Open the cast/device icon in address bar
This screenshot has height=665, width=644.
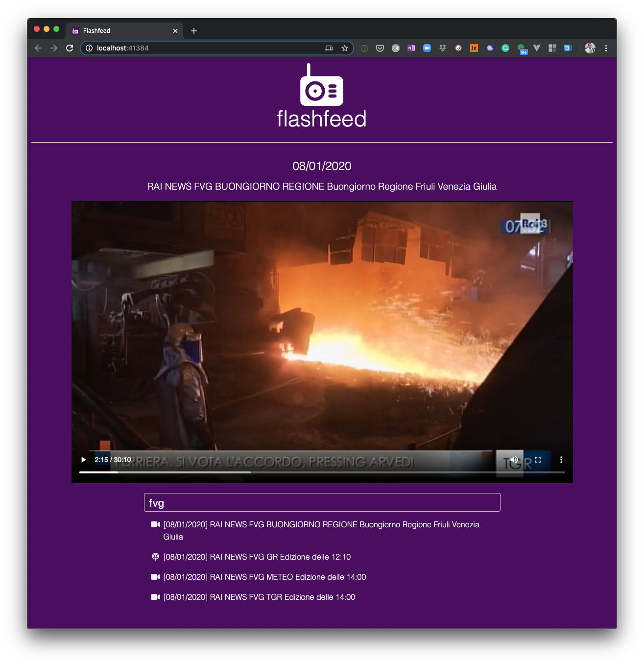click(x=329, y=48)
